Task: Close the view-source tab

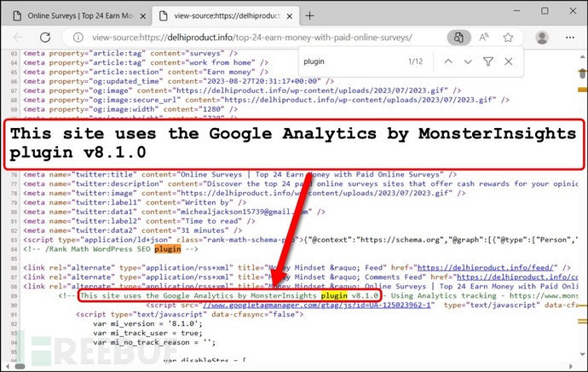Action: 290,16
